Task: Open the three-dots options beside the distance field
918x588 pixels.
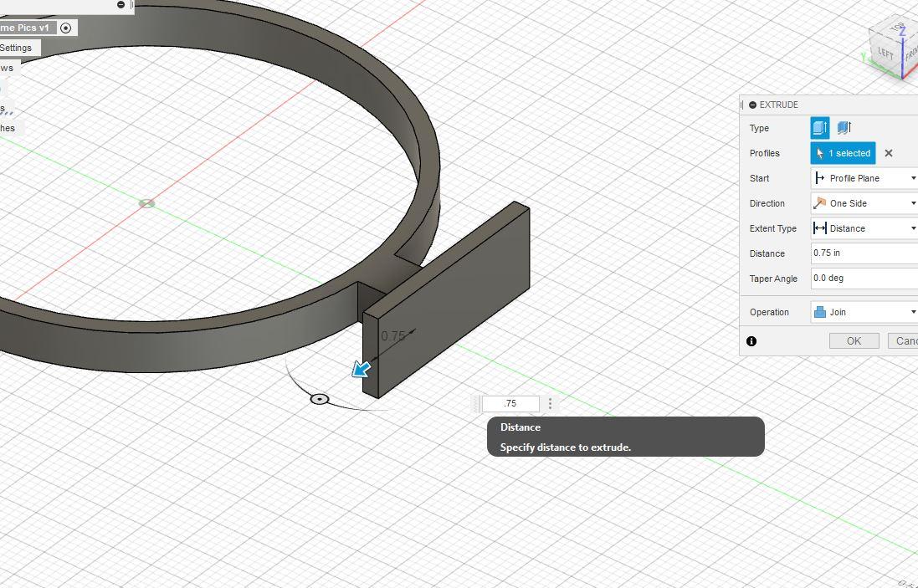Action: tap(550, 403)
